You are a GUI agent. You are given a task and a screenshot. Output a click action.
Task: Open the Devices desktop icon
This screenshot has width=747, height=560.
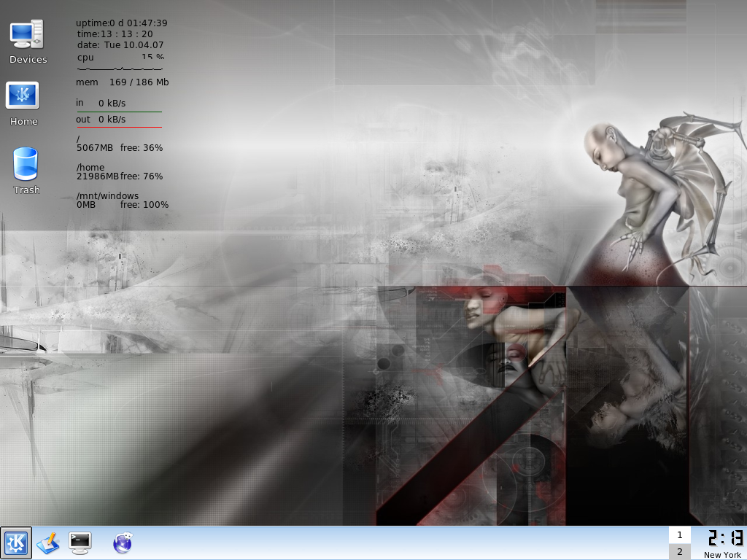click(28, 42)
